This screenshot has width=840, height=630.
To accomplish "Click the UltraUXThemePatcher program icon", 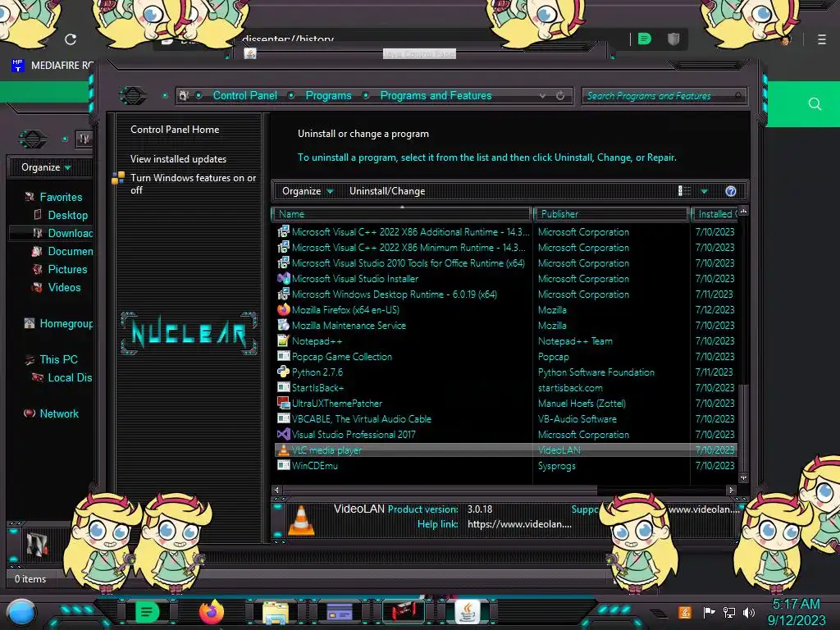I will [283, 403].
